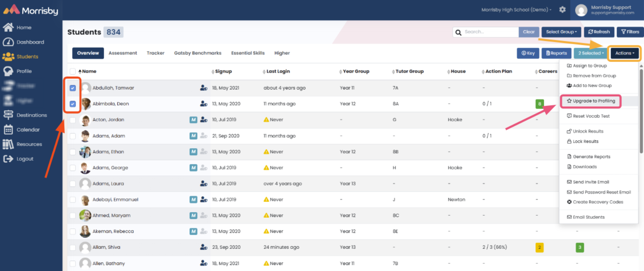Tick the Adams, Ethan checkbox
This screenshot has height=271, width=644.
[x=73, y=152]
